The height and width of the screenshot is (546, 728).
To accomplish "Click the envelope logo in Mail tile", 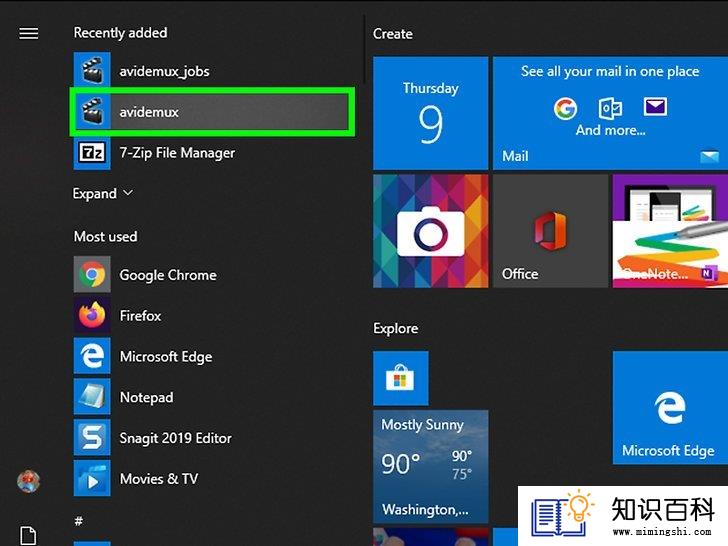I will (655, 107).
